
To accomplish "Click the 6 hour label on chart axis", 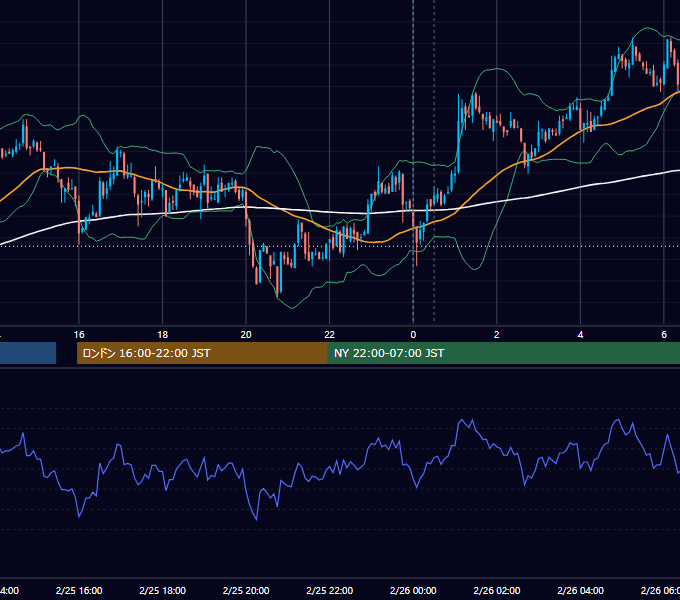I will click(x=664, y=335).
